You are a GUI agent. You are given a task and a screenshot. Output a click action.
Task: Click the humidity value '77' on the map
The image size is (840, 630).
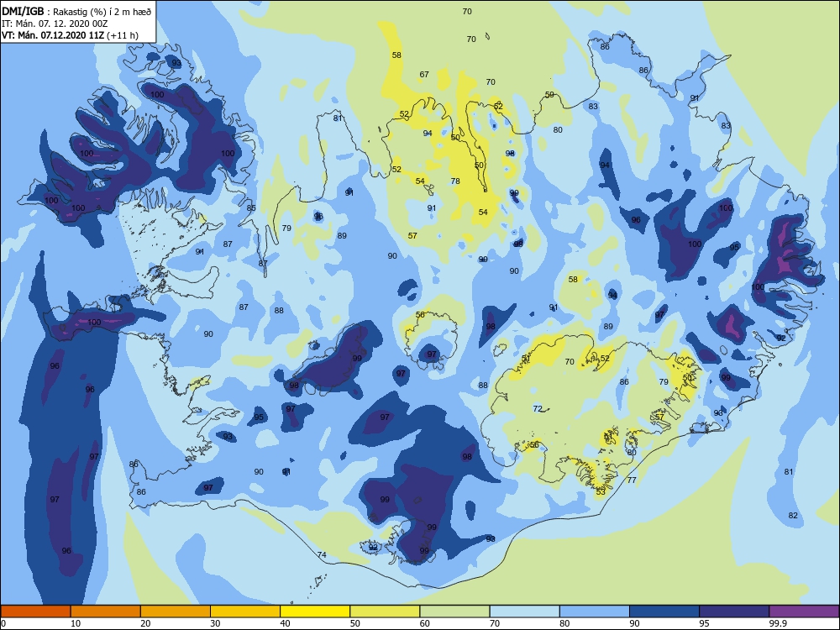(632, 480)
